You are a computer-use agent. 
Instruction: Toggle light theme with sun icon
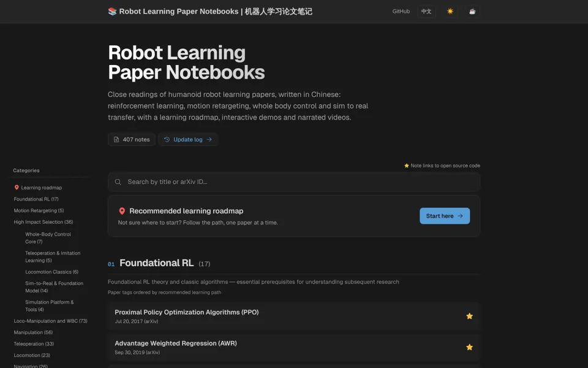[450, 11]
